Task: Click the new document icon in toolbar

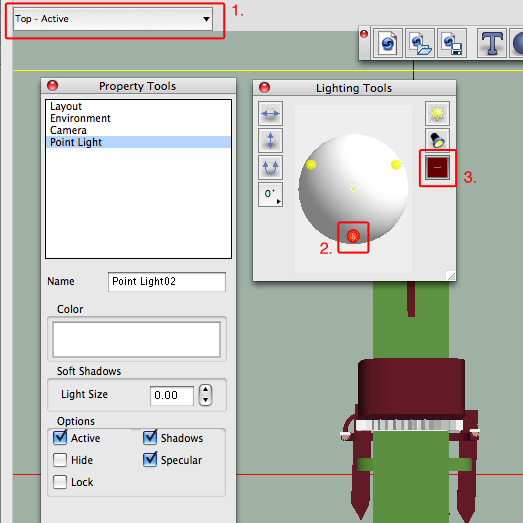Action: coord(388,43)
